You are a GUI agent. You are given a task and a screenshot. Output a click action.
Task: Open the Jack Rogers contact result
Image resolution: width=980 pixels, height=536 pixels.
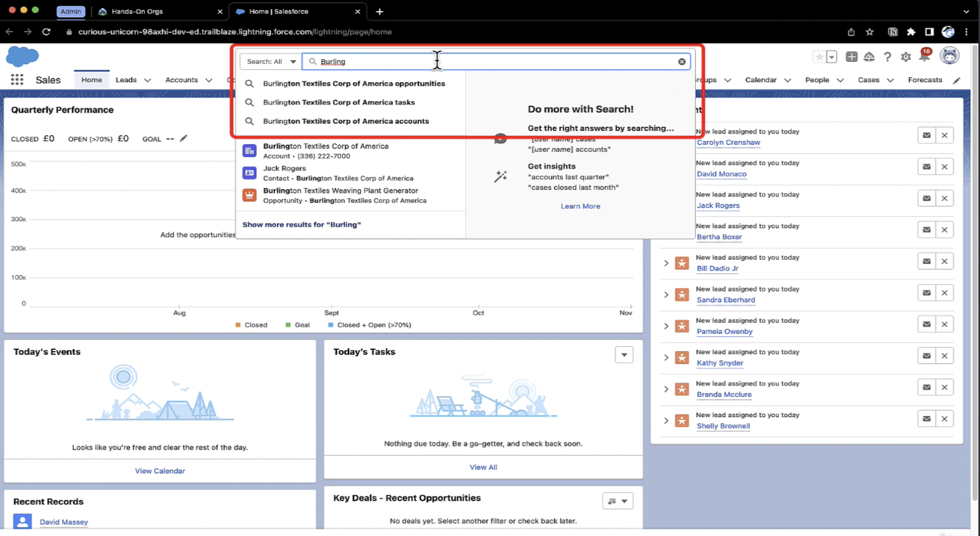point(351,173)
